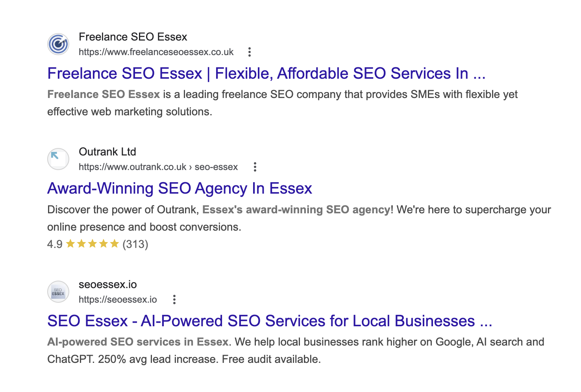Click the https://seoessex.io URL text
This screenshot has height=392, width=581.
tap(117, 299)
